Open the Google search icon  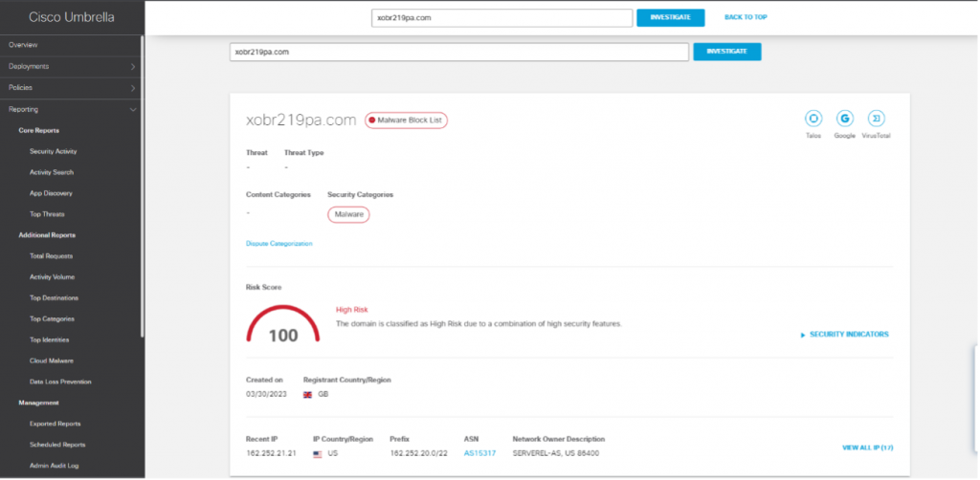(844, 119)
